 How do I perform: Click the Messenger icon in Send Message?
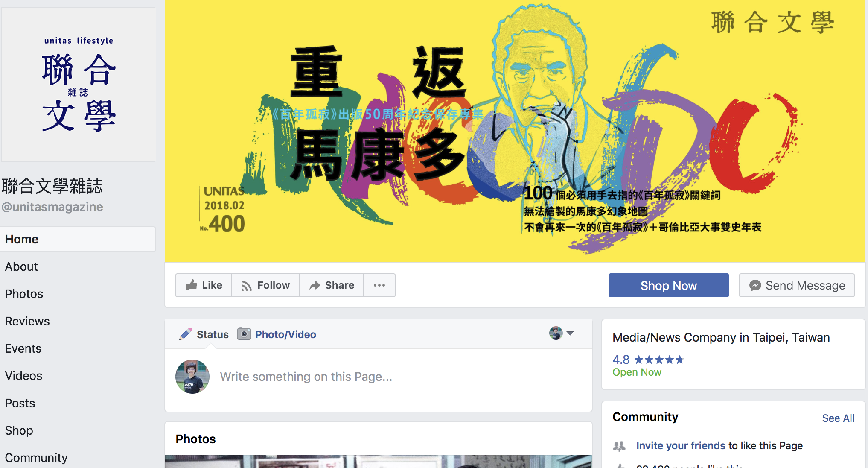755,285
